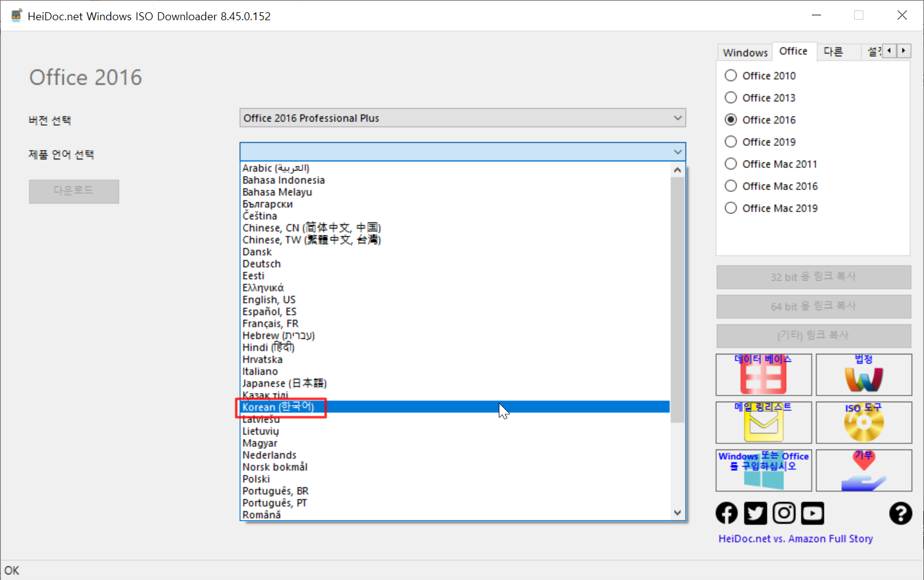Choose Hrvatska from the language list

(x=455, y=359)
